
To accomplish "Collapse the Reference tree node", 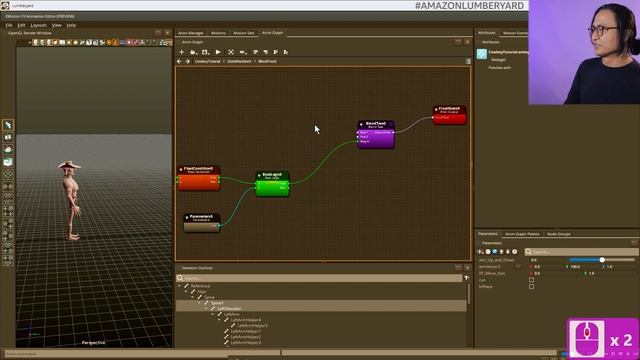I will [180, 286].
